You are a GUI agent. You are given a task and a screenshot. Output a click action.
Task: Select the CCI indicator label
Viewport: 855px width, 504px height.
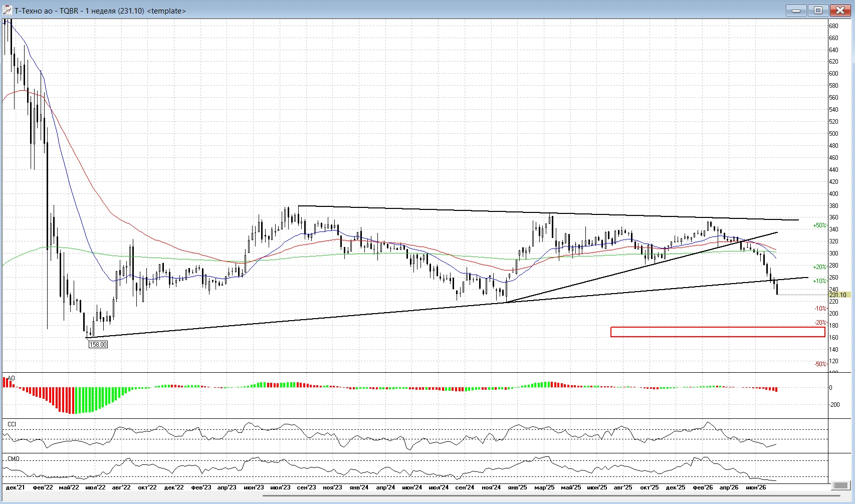[x=12, y=424]
